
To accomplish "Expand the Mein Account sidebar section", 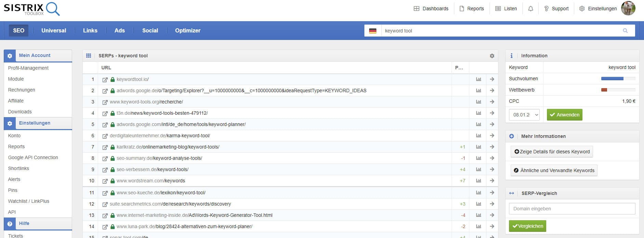I will click(x=38, y=56).
